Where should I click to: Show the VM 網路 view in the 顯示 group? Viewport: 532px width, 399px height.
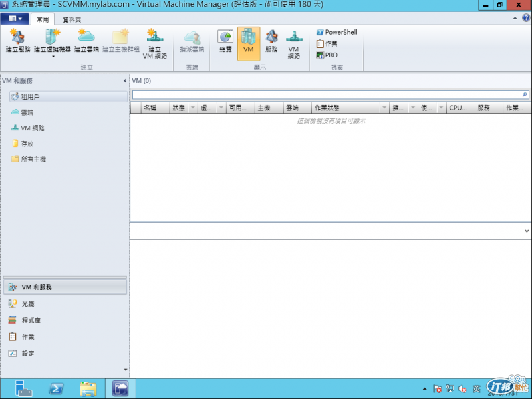pyautogui.click(x=294, y=44)
